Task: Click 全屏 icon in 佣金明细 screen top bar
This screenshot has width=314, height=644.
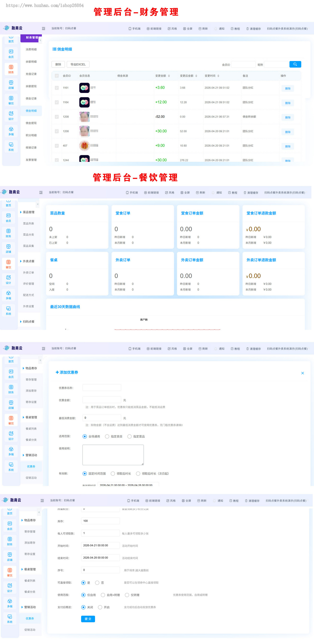Action: 184,29
